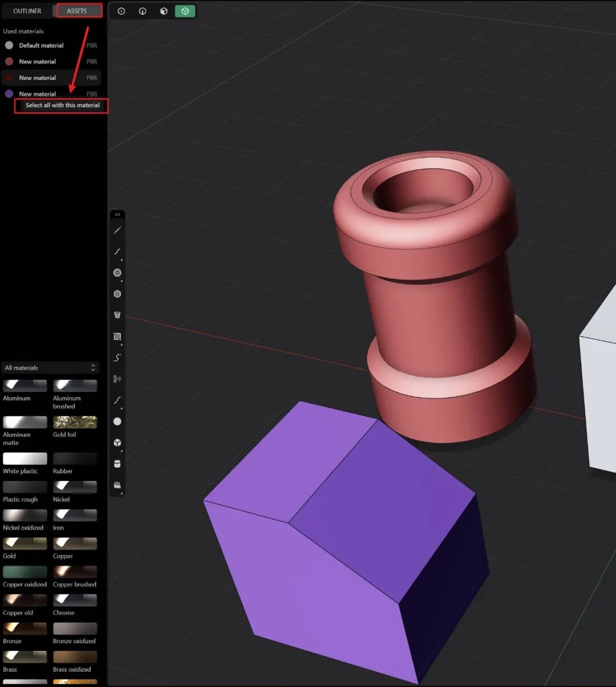Pick the Plastic rough material thumbnail
616x687 pixels.
[x=25, y=487]
